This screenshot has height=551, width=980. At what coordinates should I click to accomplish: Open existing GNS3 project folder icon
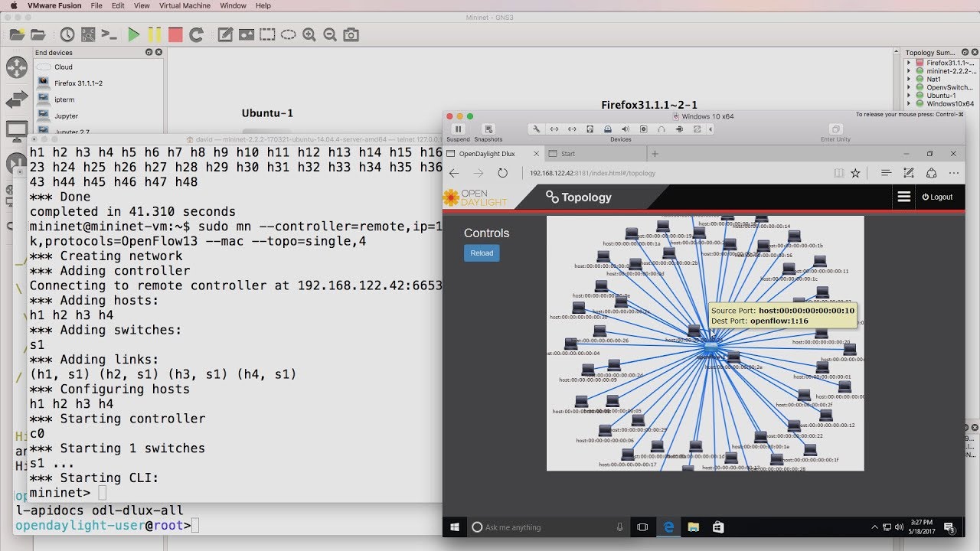tap(38, 34)
